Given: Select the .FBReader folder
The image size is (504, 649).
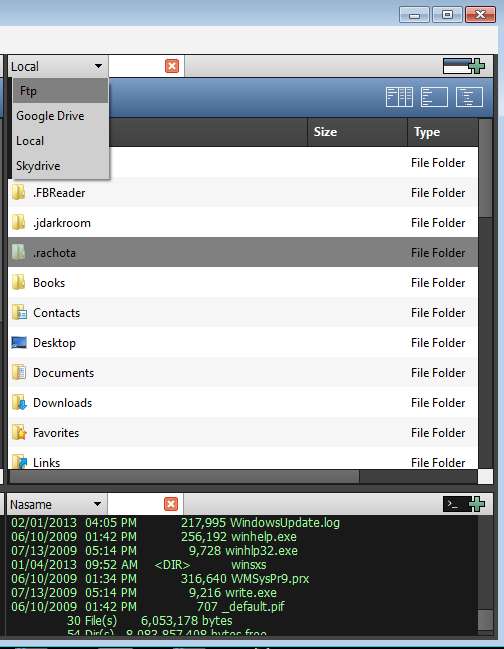Looking at the screenshot, I should [243, 192].
